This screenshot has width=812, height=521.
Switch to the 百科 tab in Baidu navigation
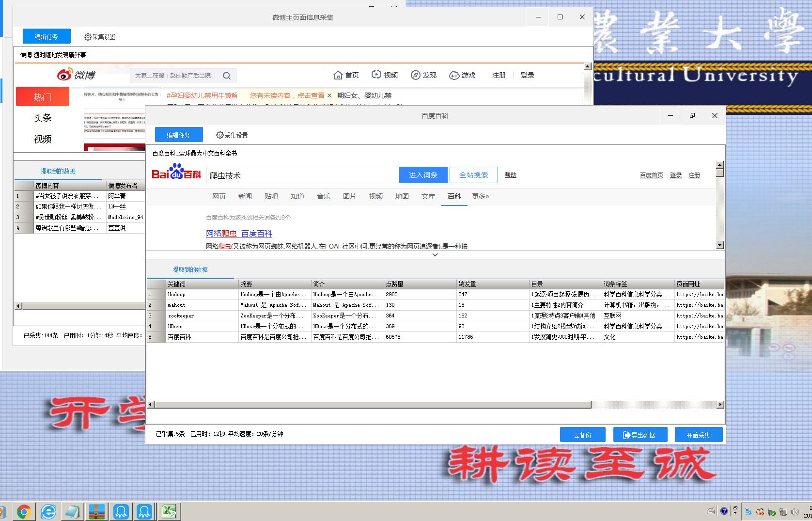(454, 196)
